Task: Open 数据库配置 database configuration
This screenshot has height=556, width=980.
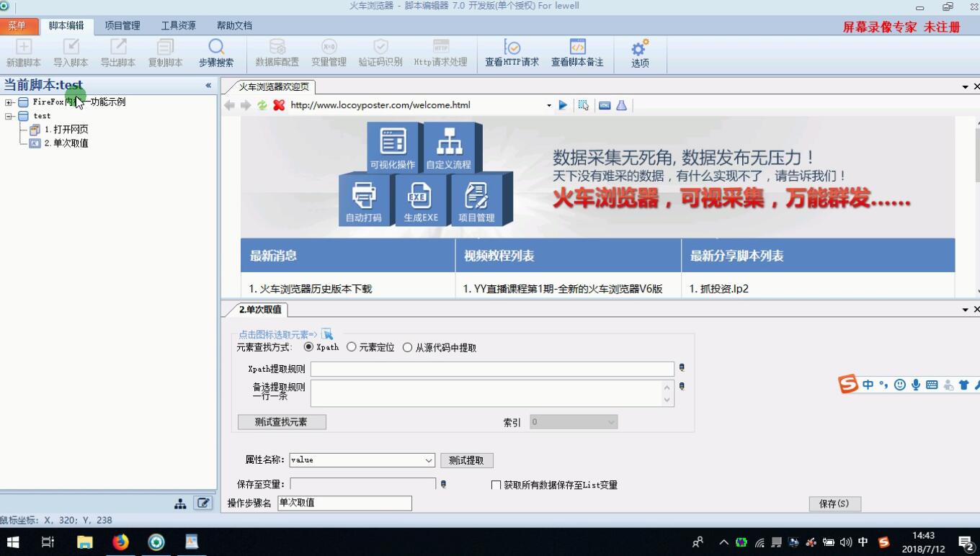Action: point(277,54)
